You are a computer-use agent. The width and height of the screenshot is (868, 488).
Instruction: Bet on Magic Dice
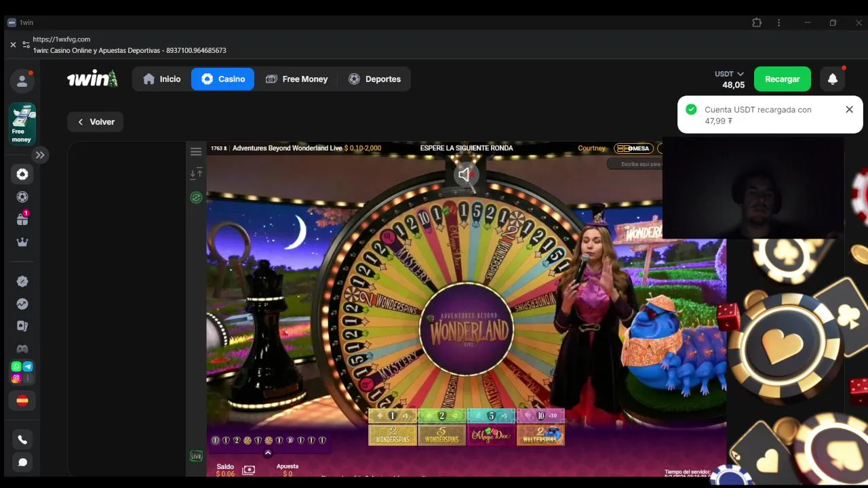492,434
